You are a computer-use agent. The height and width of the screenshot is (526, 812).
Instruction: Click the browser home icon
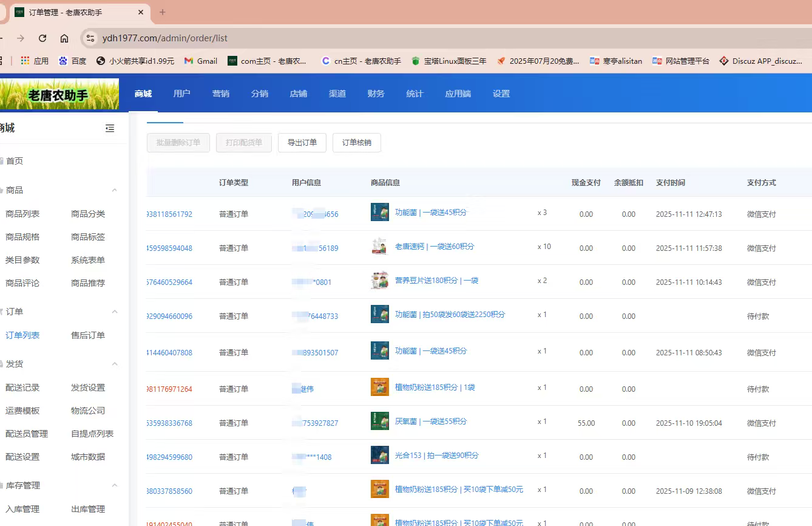point(64,38)
